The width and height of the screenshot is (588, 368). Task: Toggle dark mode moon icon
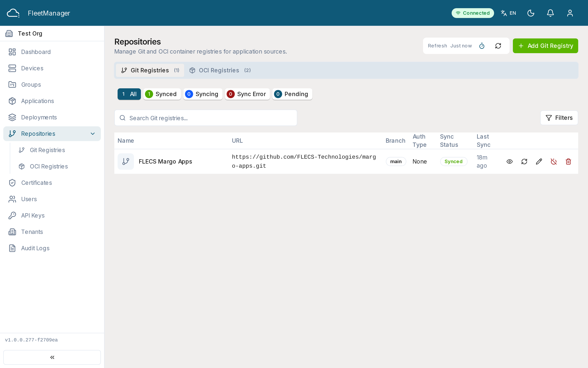[531, 13]
